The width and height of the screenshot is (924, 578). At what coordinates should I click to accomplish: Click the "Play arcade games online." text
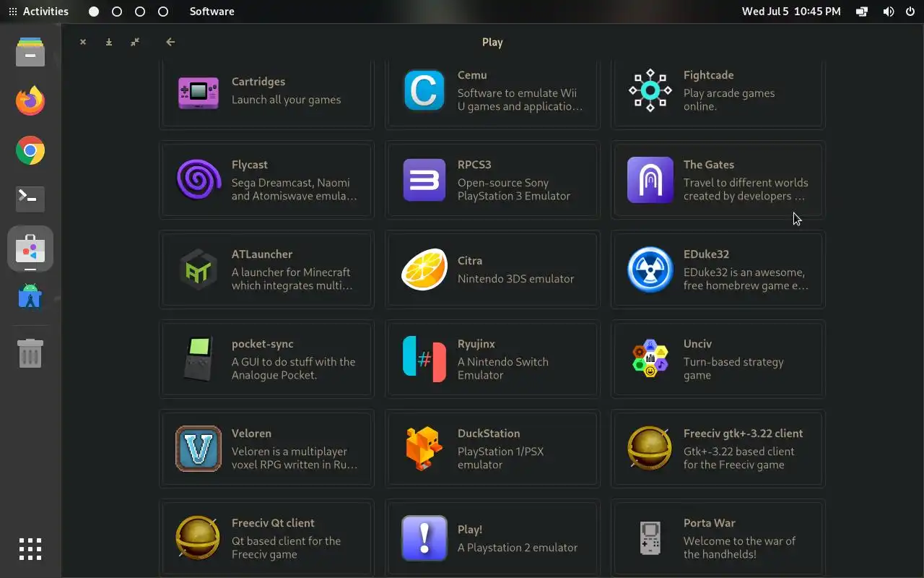729,100
